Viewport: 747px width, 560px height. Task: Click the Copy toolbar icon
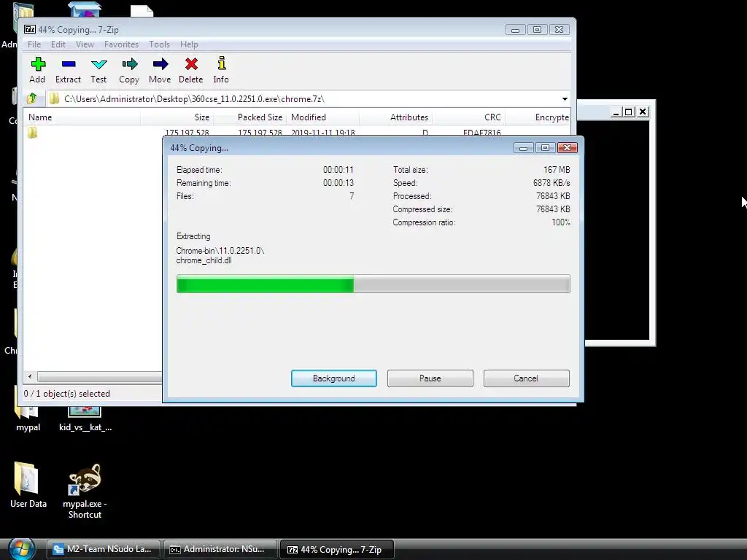coord(129,70)
